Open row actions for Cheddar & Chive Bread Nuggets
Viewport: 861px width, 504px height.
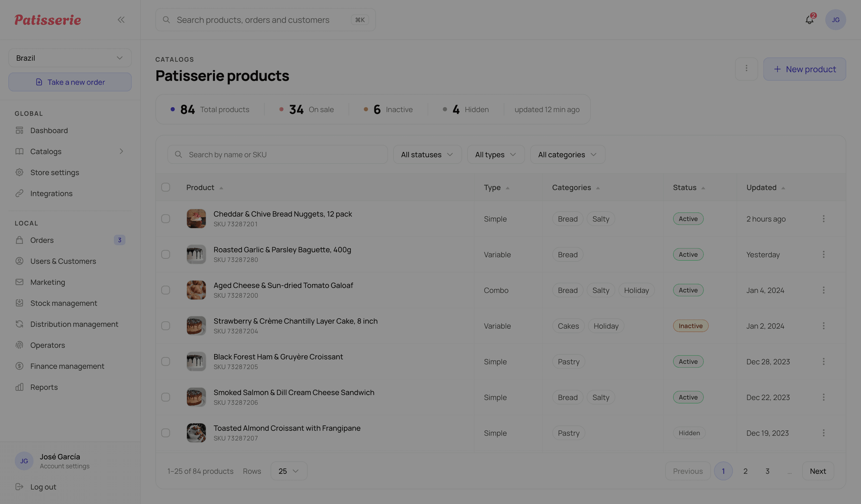click(x=823, y=219)
